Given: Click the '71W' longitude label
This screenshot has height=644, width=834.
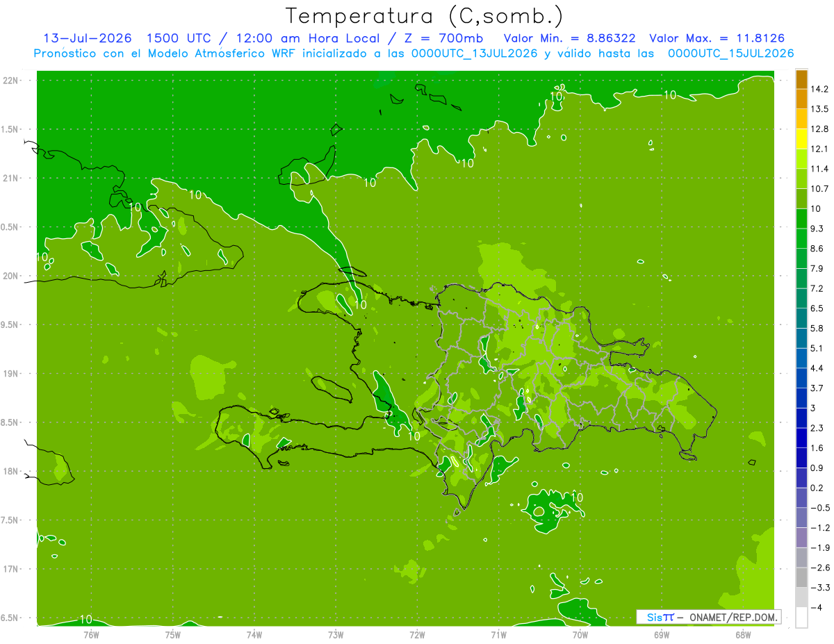Looking at the screenshot, I should click(498, 634).
